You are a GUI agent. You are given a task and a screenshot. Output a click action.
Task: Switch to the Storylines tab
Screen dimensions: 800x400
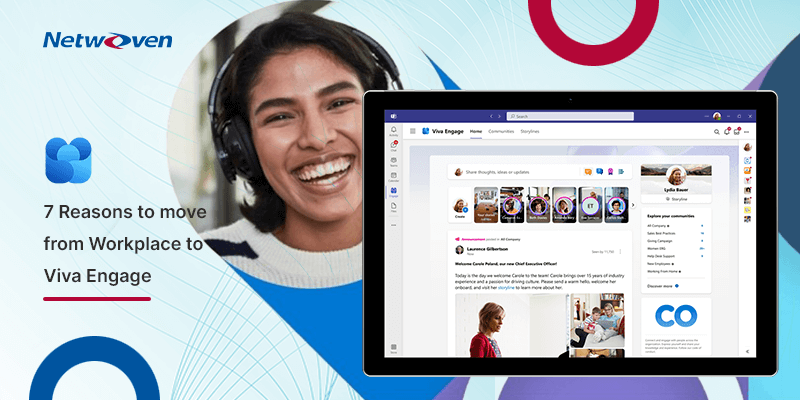(x=530, y=131)
